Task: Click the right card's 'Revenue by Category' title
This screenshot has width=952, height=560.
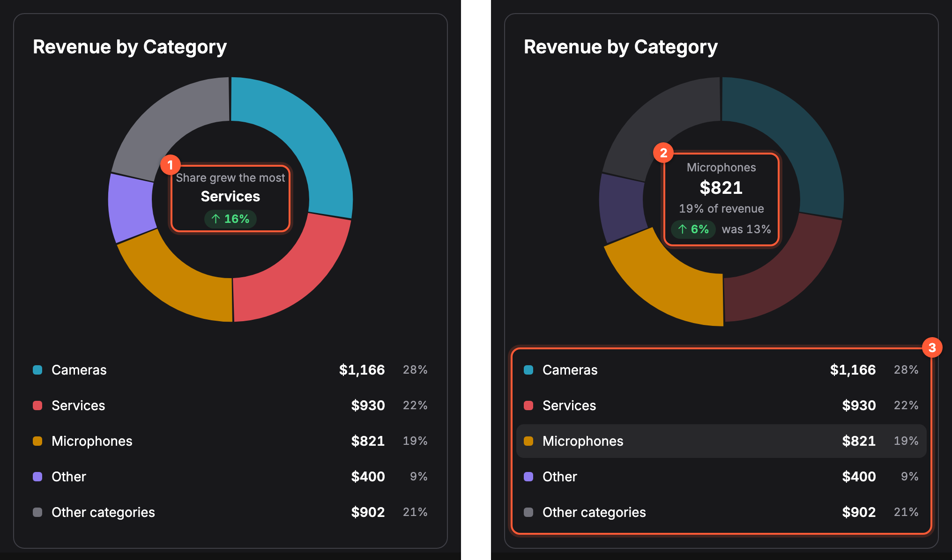Action: (x=621, y=47)
